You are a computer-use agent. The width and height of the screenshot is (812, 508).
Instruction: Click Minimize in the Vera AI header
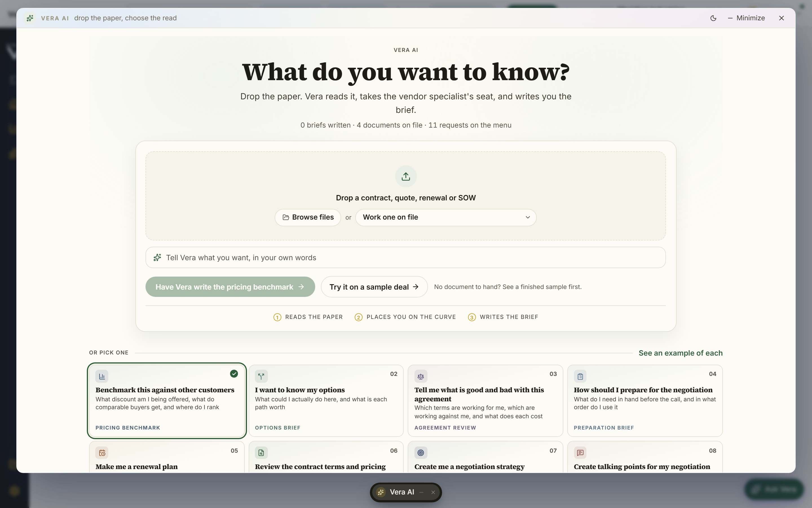(746, 18)
